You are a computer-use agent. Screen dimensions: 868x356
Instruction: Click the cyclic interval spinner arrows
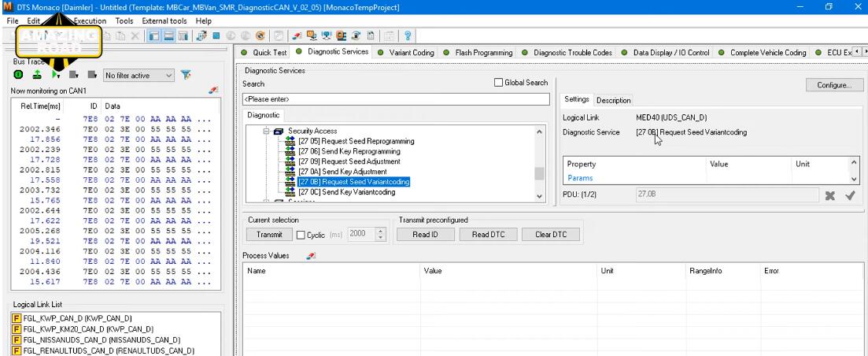380,234
